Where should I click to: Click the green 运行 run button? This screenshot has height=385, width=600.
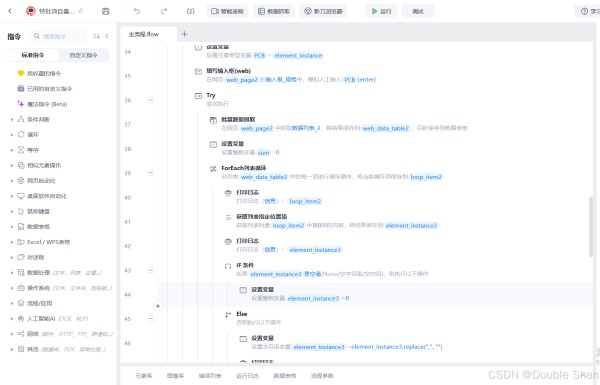(382, 11)
